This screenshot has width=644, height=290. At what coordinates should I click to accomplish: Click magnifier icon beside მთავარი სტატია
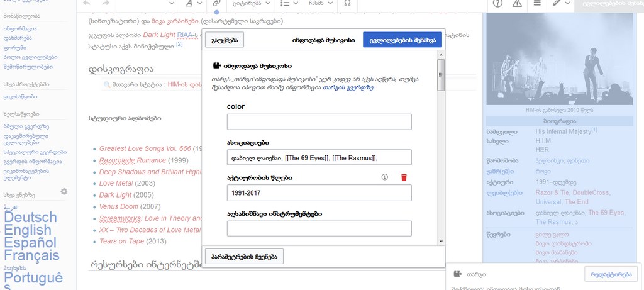[x=107, y=84]
